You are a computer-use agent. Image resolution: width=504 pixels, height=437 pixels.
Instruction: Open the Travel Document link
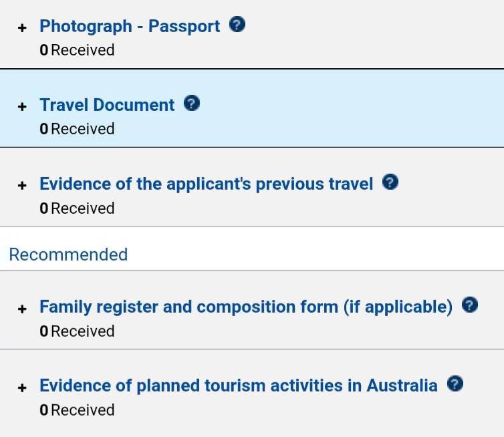point(107,105)
